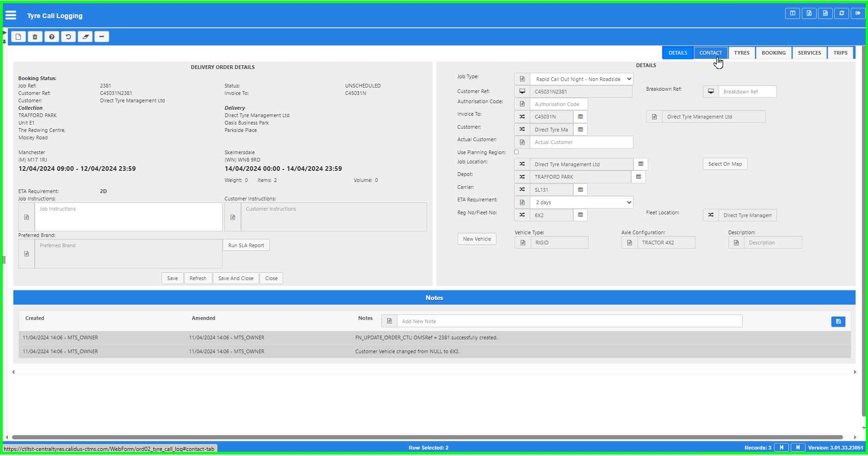This screenshot has height=456, width=868.
Task: Toggle the Use Planning Region checkbox
Action: click(x=516, y=152)
